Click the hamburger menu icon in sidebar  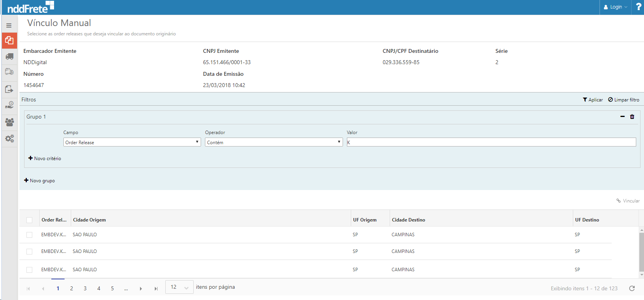pyautogui.click(x=9, y=26)
